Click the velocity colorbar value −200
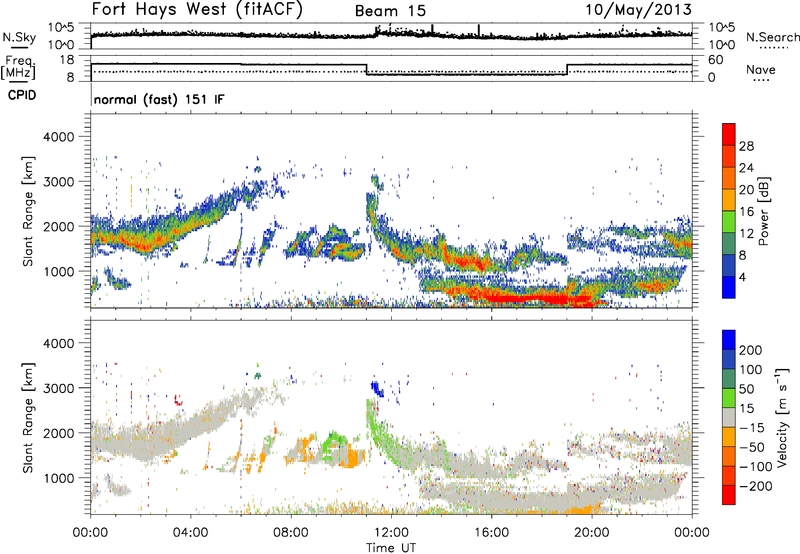Image resolution: width=800 pixels, height=554 pixels. (x=755, y=486)
